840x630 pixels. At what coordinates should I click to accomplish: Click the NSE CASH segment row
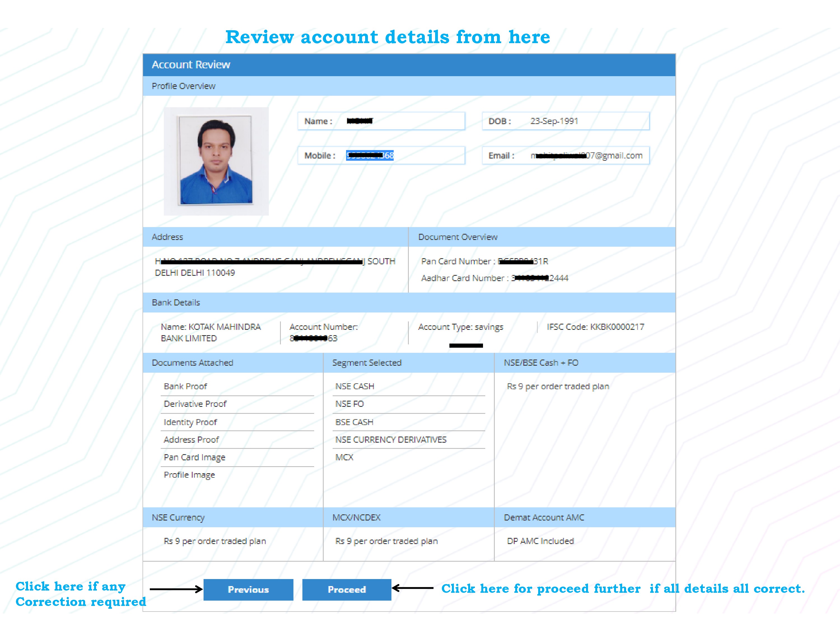(x=355, y=386)
